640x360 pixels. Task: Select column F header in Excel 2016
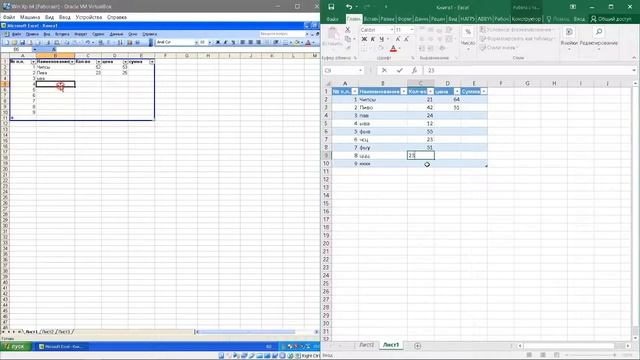click(x=500, y=83)
